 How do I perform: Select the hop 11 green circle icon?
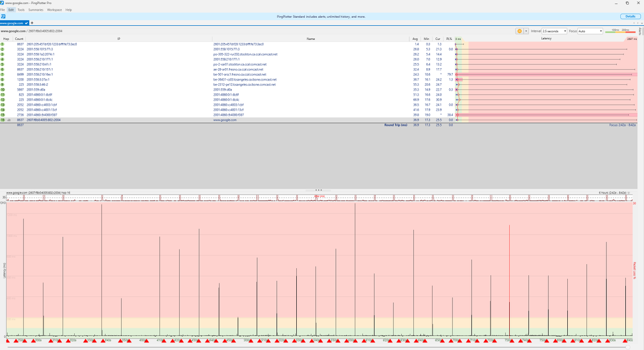(3, 95)
